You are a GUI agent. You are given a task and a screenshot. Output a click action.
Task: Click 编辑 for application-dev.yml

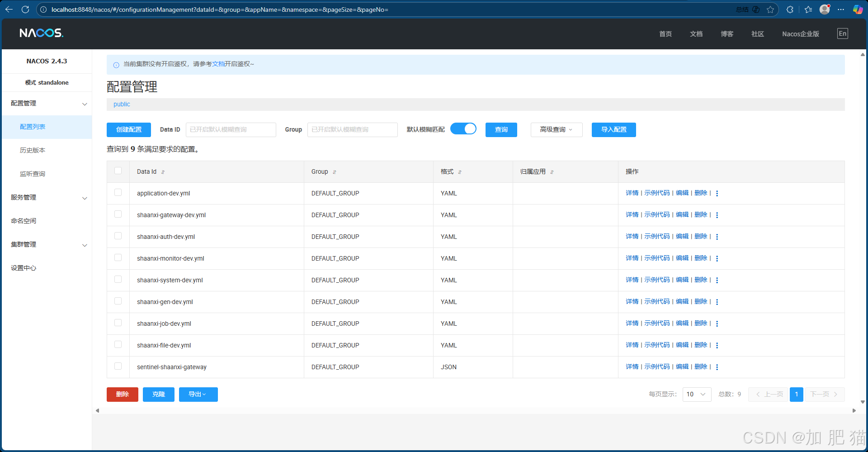click(682, 193)
